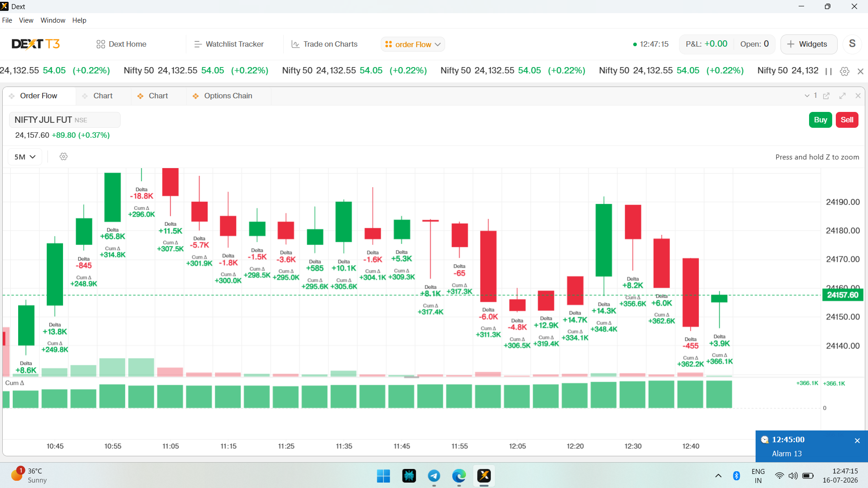Click the red Sell button
Screen dimensions: 868x488
847,120
